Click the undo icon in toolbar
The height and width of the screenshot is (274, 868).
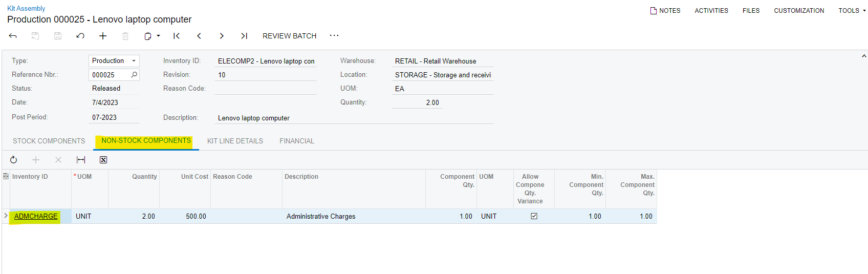coord(80,36)
